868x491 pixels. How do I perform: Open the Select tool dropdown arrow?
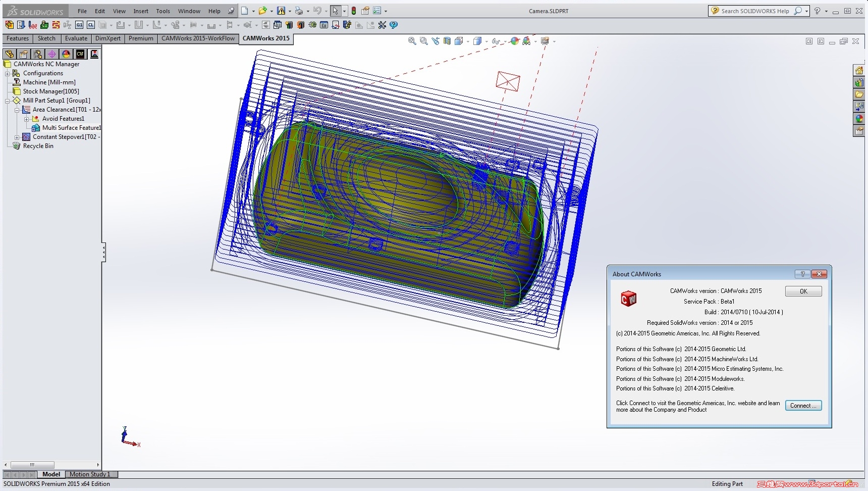(x=344, y=11)
